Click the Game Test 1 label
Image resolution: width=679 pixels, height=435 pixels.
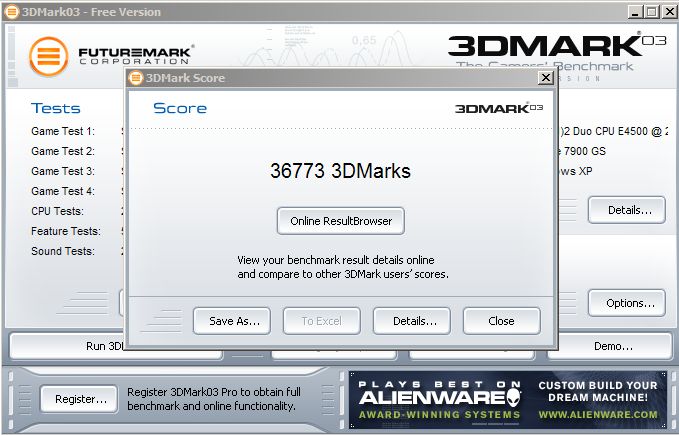click(63, 131)
